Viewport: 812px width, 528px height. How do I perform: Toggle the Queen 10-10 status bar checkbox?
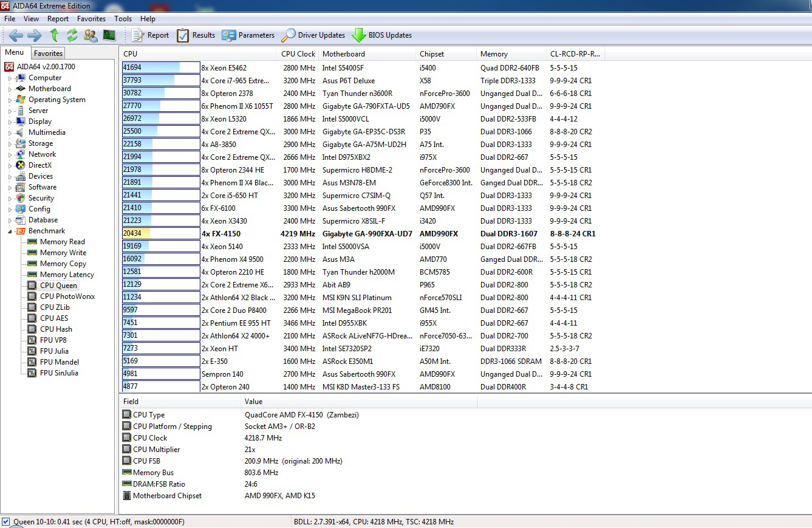click(6, 522)
